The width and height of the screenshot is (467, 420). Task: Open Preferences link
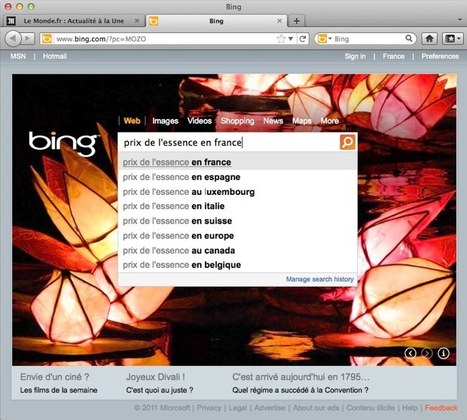440,56
